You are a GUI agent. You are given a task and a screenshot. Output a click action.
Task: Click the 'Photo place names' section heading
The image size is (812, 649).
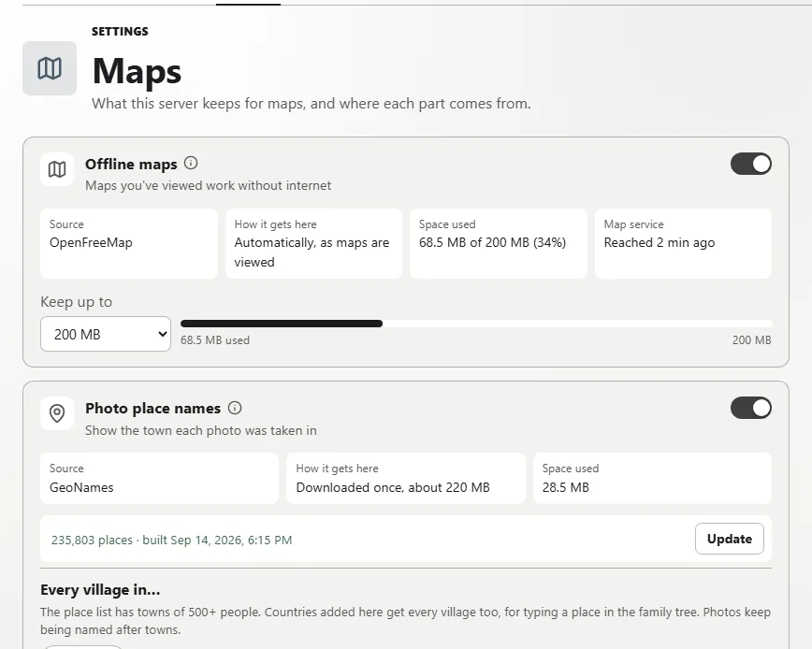(152, 409)
